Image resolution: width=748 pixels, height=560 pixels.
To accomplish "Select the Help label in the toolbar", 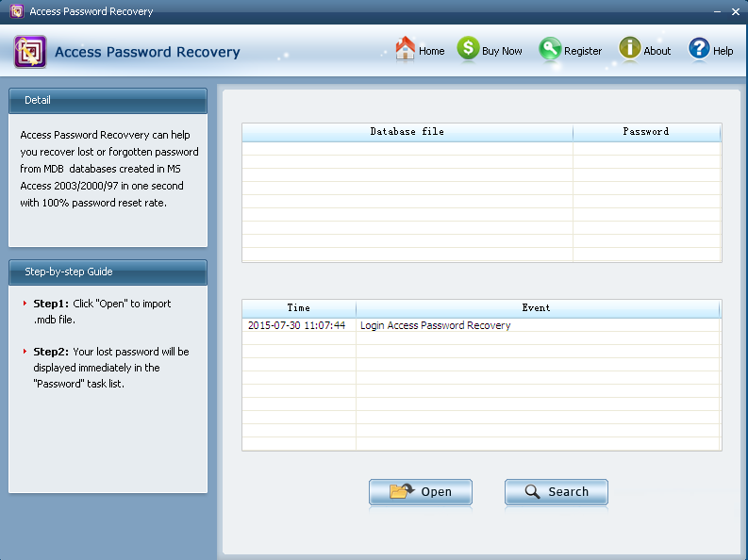I will click(x=723, y=51).
